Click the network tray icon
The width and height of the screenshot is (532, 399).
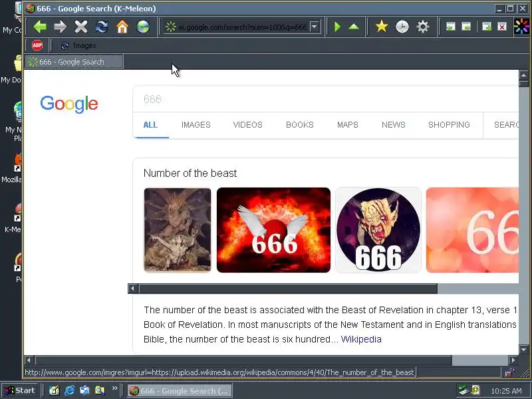point(463,390)
